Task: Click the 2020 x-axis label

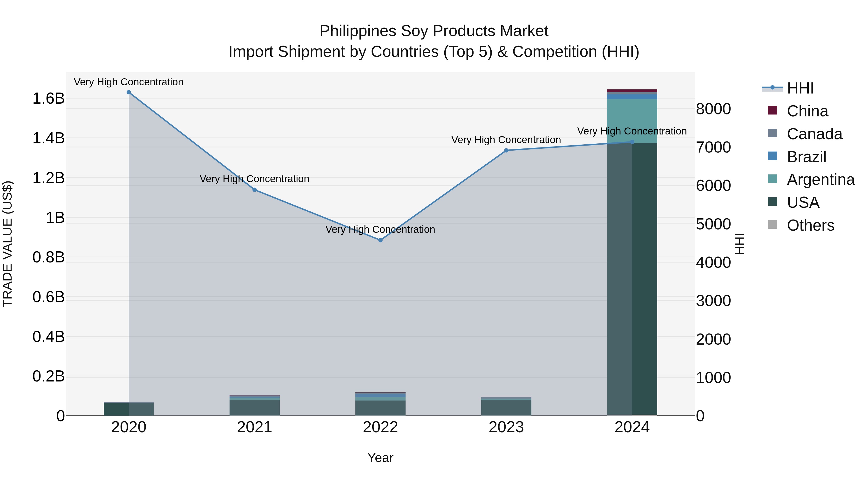Action: (129, 427)
